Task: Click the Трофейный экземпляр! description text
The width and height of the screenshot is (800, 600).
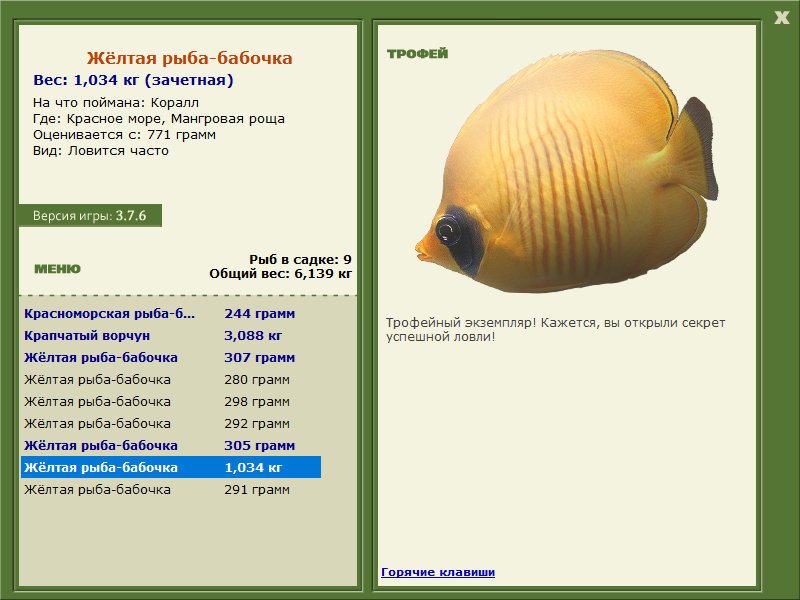Action: pos(555,330)
